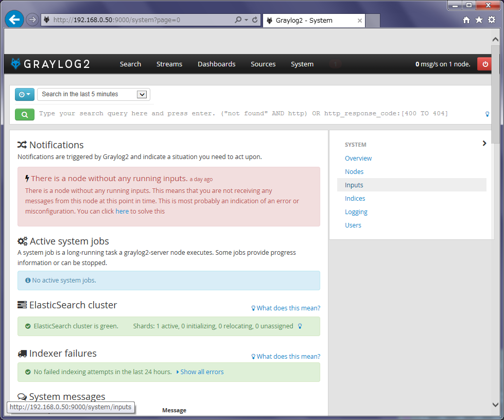This screenshot has width=504, height=420.
Task: Open the Search menu item
Action: tap(130, 64)
